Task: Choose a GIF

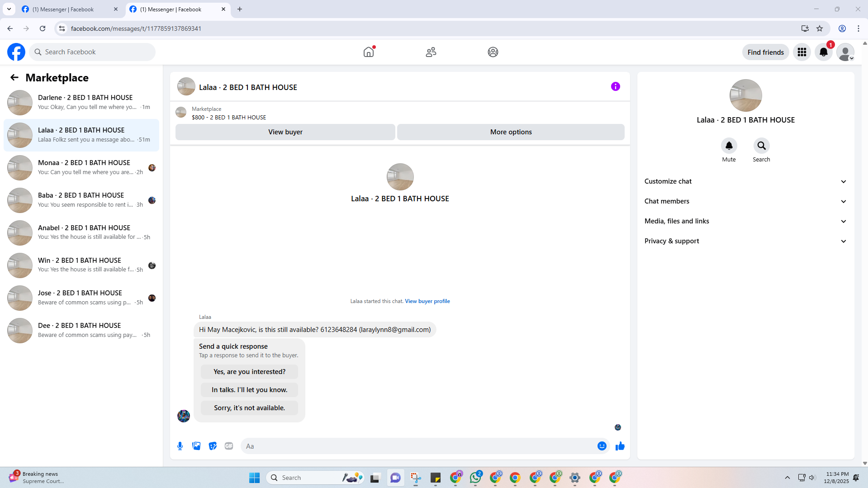Action: pos(229,446)
